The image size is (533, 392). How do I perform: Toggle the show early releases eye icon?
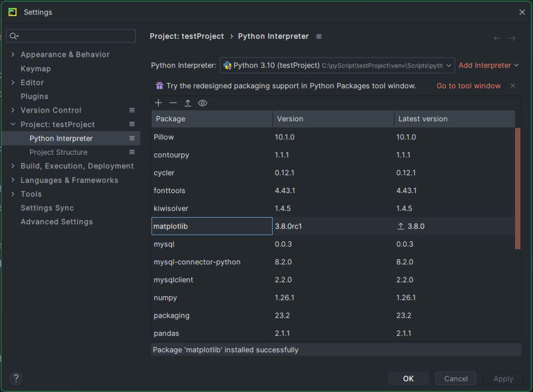click(x=203, y=103)
